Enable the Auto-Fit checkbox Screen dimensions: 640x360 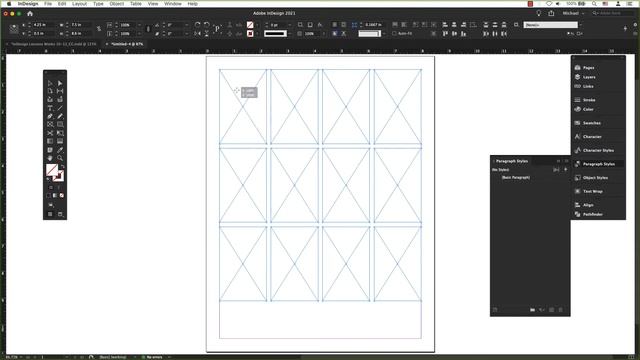click(394, 33)
